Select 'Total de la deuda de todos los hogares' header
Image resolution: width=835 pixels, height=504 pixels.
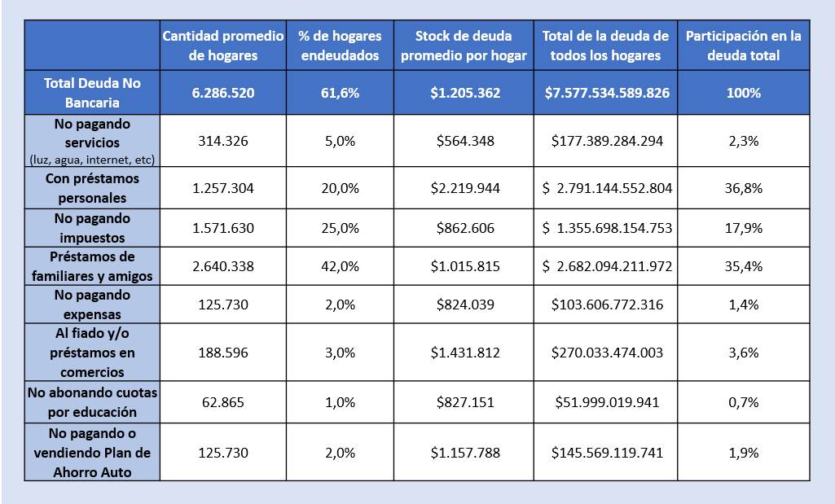[605, 46]
